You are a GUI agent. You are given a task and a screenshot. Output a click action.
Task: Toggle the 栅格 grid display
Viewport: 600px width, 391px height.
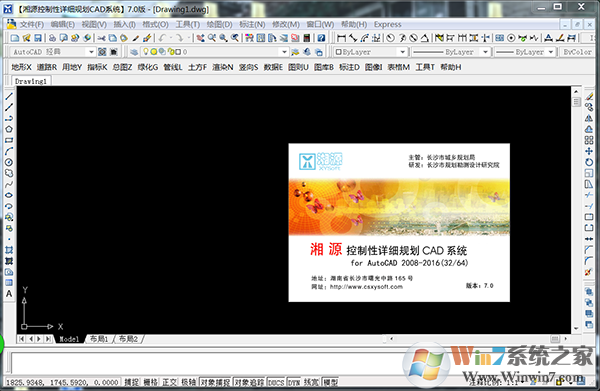[x=150, y=382]
